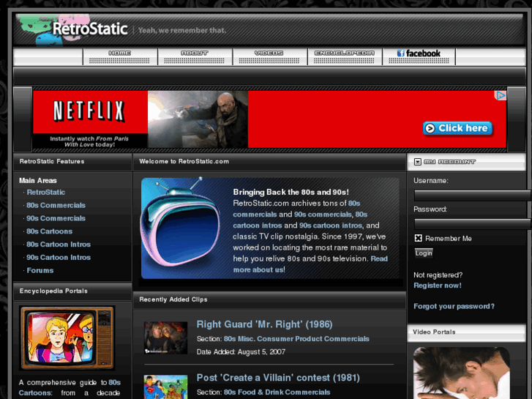Open 90s Commercials sidebar link
Image resolution: width=532 pixels, height=399 pixels.
click(56, 218)
